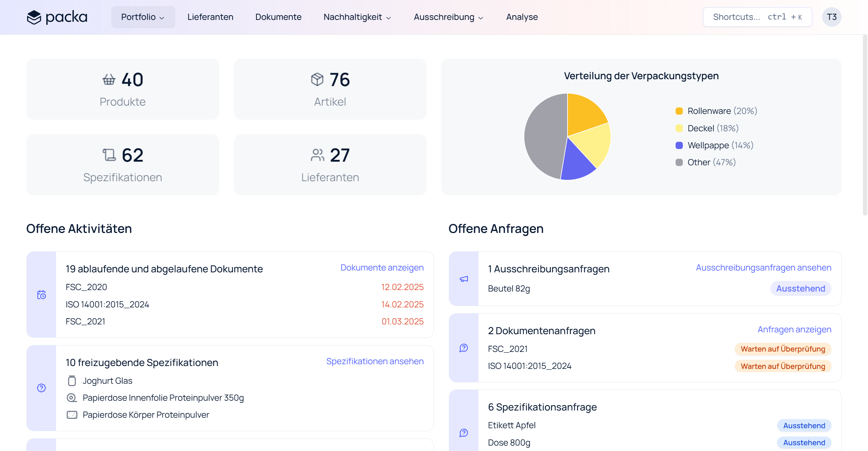Expand the Nachhaltigkeit dropdown menu
The image size is (868, 451).
tap(357, 17)
